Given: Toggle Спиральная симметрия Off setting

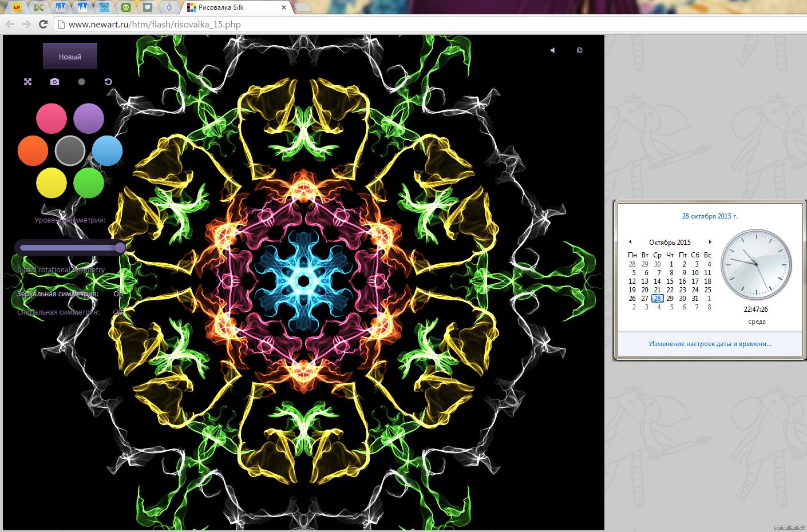Looking at the screenshot, I should point(118,312).
